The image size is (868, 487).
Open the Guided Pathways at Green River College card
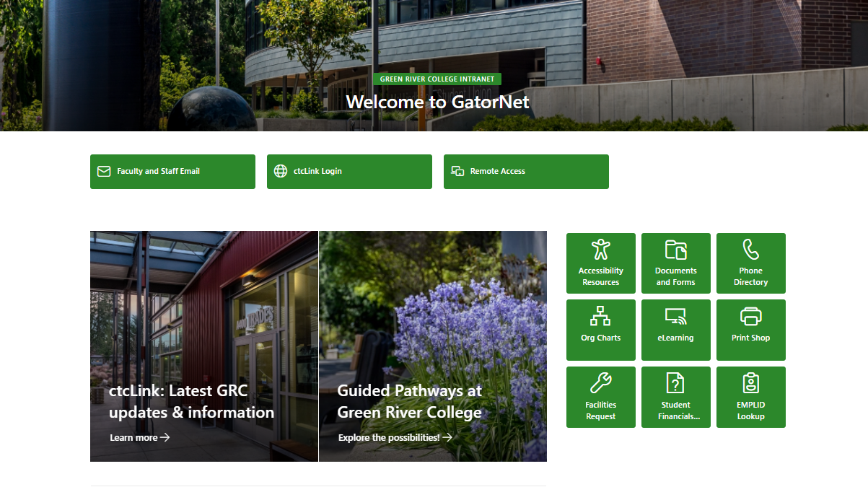coord(433,346)
